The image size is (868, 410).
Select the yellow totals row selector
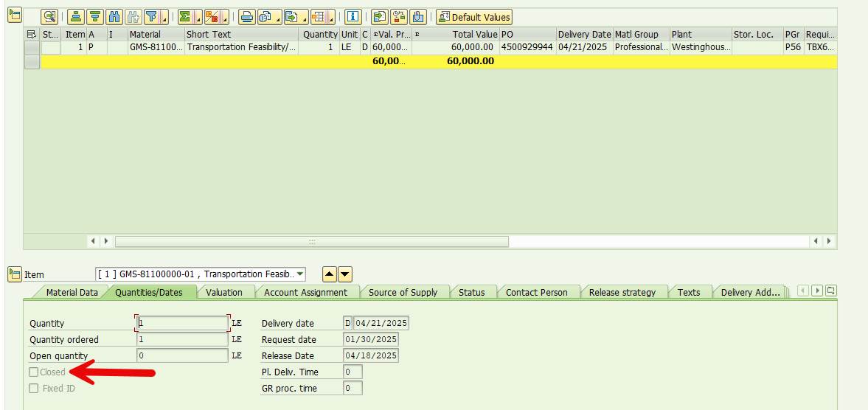(x=32, y=61)
